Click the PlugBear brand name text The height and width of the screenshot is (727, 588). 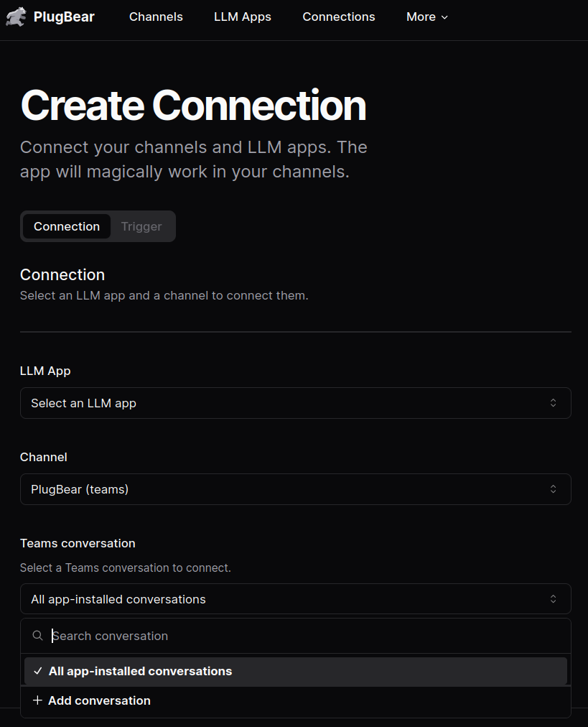pyautogui.click(x=64, y=17)
